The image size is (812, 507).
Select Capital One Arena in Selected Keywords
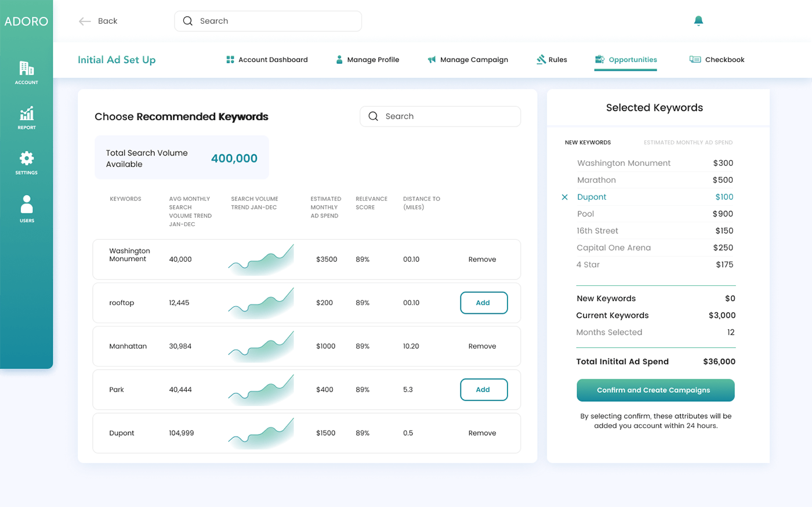click(614, 248)
